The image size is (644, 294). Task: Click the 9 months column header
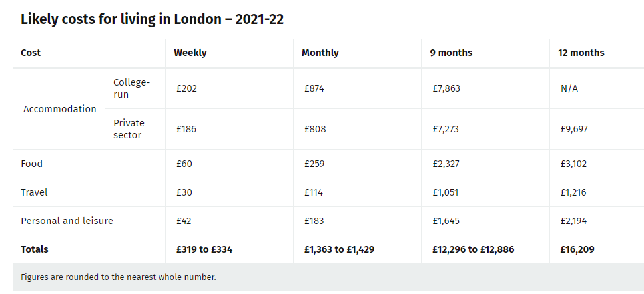pyautogui.click(x=451, y=53)
